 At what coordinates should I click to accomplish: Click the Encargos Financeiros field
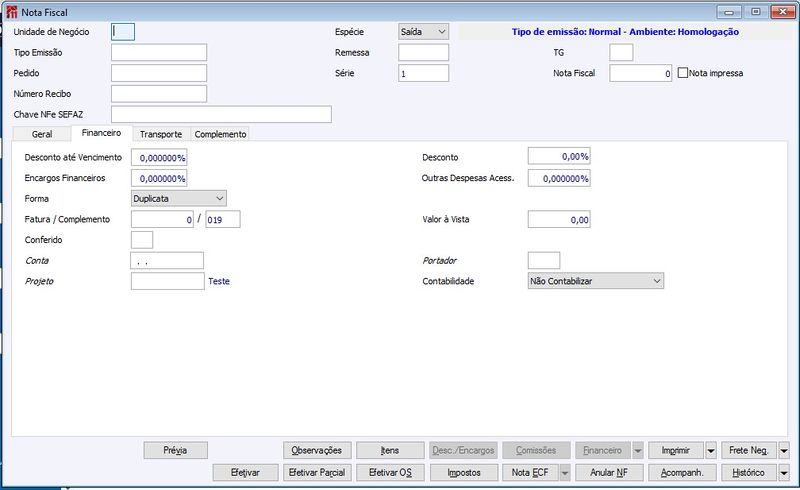[159, 178]
